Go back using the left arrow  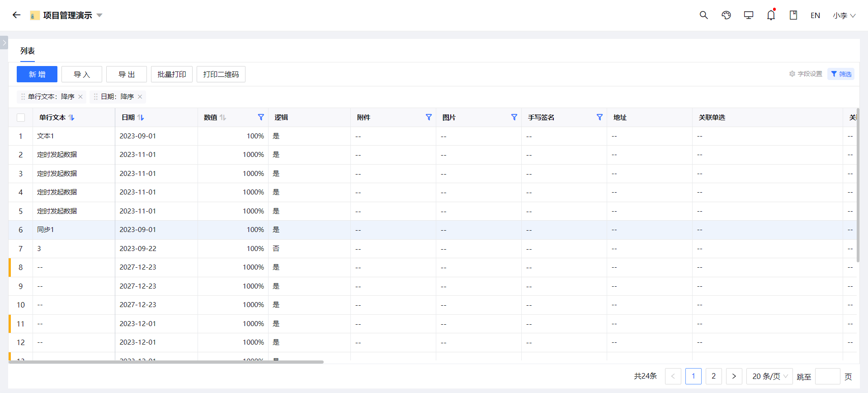(x=17, y=15)
